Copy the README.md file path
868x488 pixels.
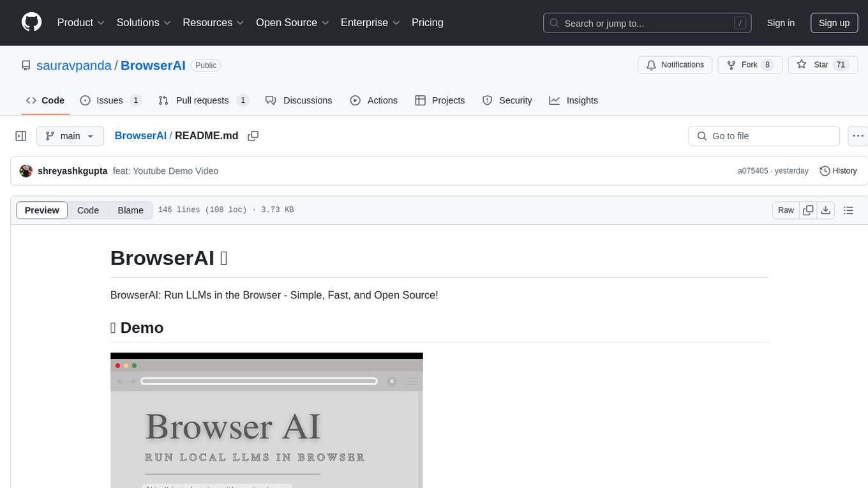pyautogui.click(x=253, y=136)
